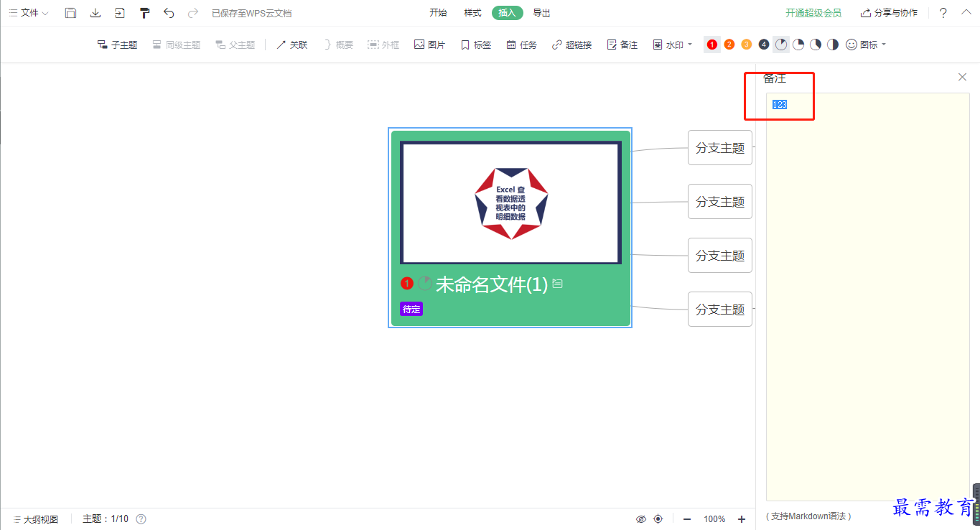Click the download icon in top bar
980x530 pixels.
point(95,13)
